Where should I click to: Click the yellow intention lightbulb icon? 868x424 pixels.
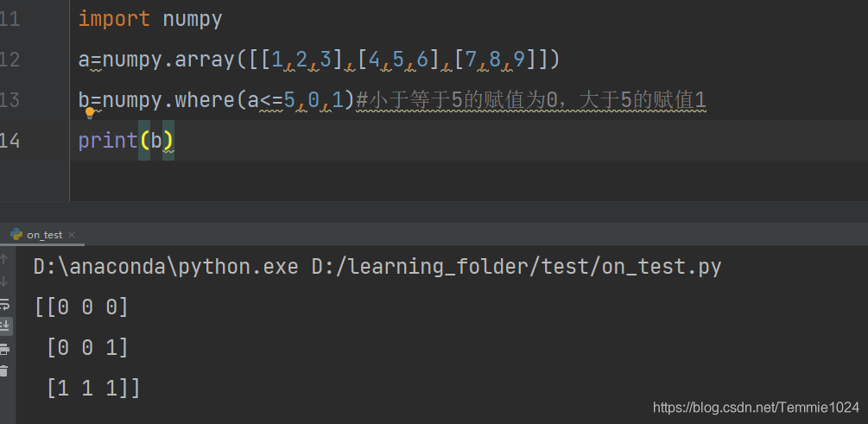pos(90,114)
